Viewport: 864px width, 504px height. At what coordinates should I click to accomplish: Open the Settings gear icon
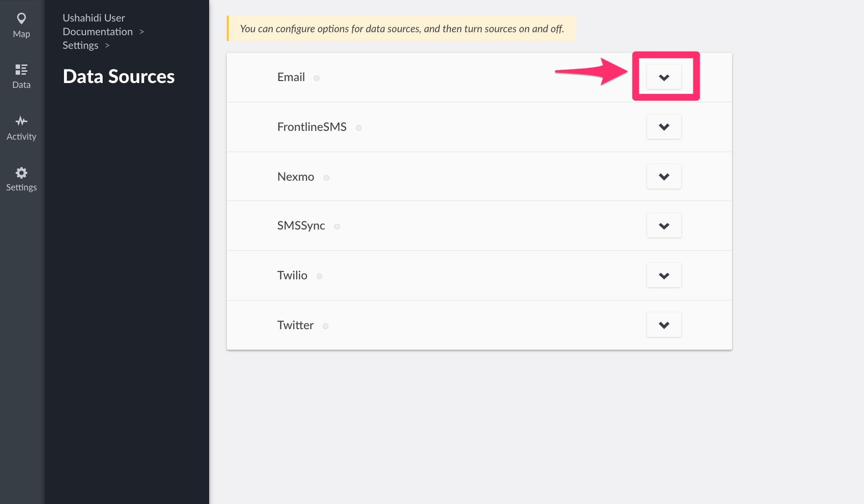click(22, 172)
